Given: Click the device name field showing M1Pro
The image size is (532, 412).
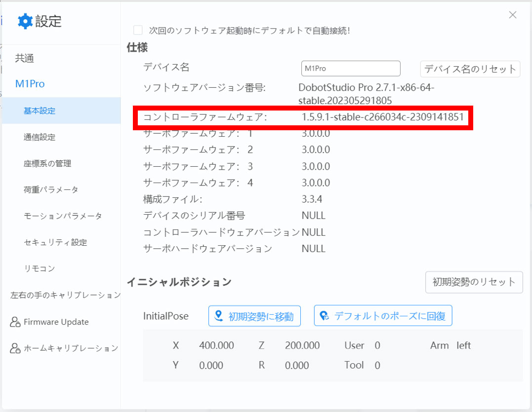Looking at the screenshot, I should (351, 68).
